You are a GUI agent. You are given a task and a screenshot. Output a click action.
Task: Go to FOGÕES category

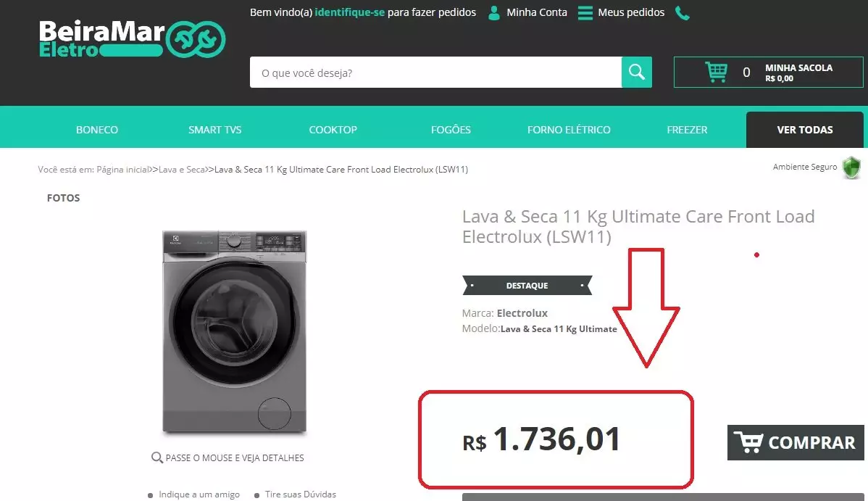coord(451,130)
